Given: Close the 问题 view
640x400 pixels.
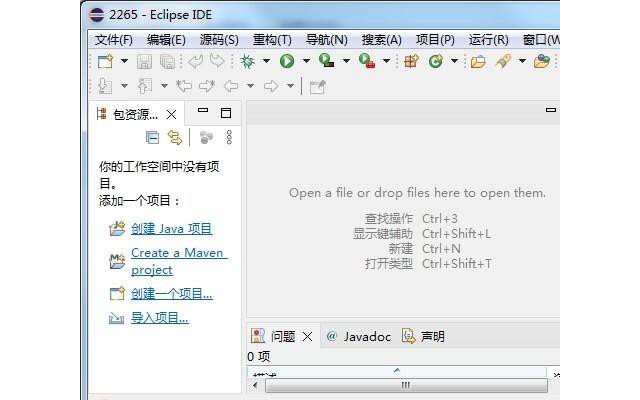Looking at the screenshot, I should click(307, 337).
